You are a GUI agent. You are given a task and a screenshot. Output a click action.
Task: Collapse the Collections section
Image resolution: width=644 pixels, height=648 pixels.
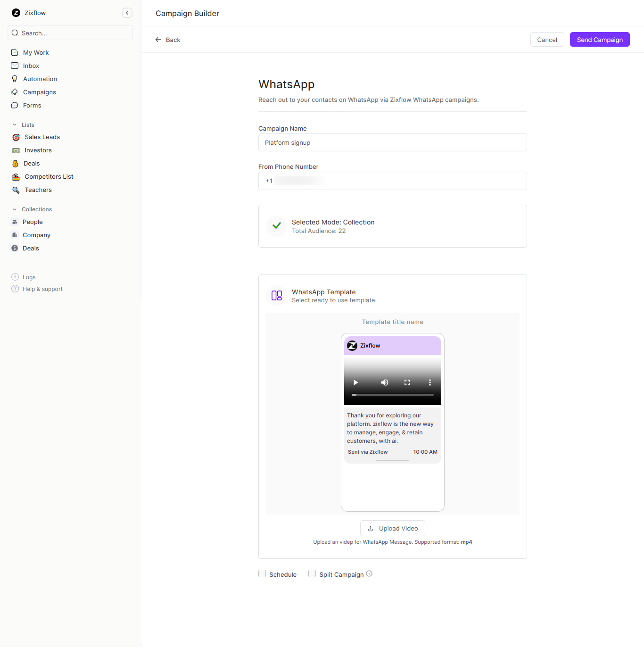[14, 209]
